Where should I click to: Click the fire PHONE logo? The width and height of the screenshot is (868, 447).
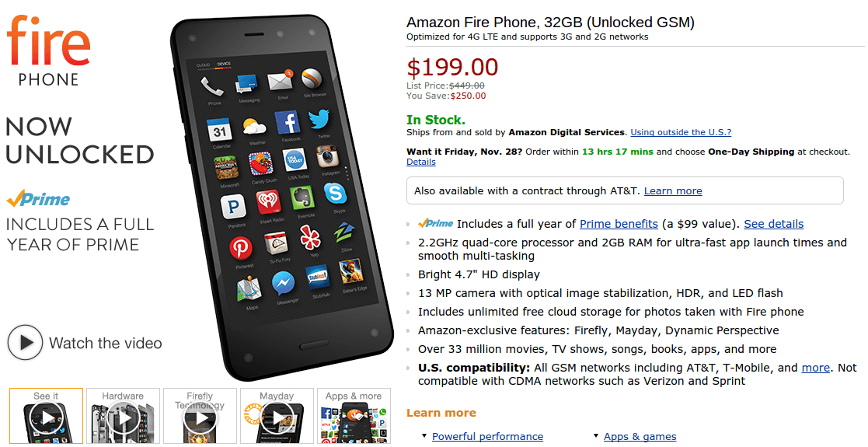click(48, 51)
